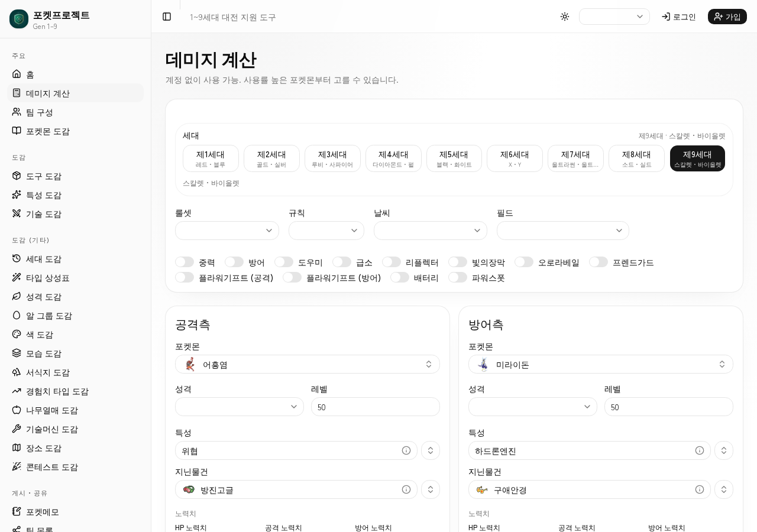Click the 포켓프로젝트 logo icon
This screenshot has height=532, width=757.
pyautogui.click(x=19, y=19)
